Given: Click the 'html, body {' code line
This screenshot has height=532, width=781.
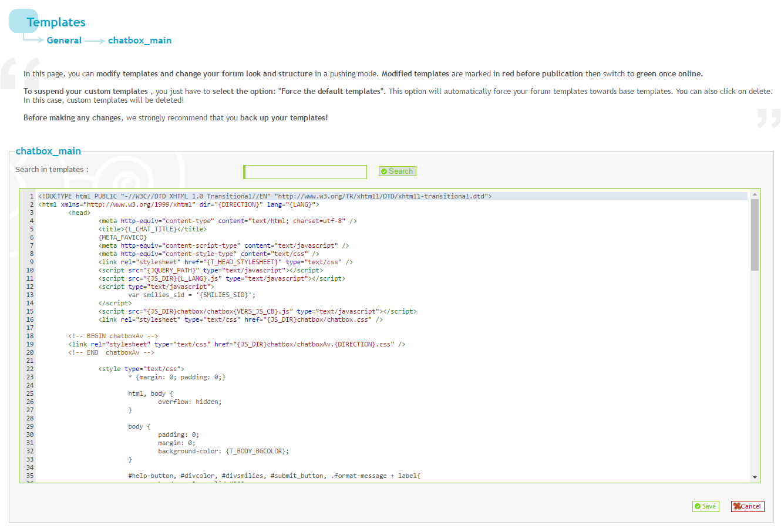Looking at the screenshot, I should (150, 393).
